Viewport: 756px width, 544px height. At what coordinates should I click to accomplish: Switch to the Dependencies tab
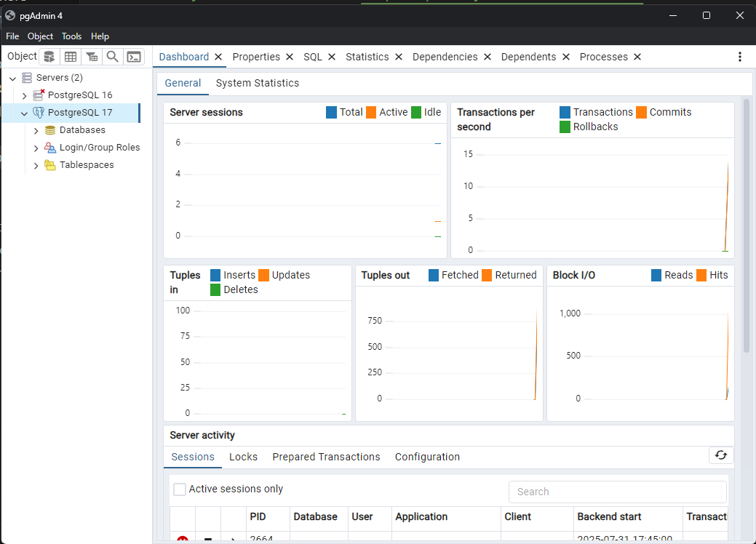pyautogui.click(x=445, y=57)
